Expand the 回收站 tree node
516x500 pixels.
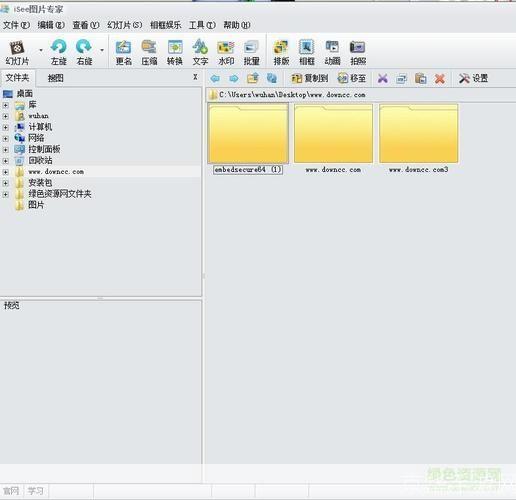point(5,161)
